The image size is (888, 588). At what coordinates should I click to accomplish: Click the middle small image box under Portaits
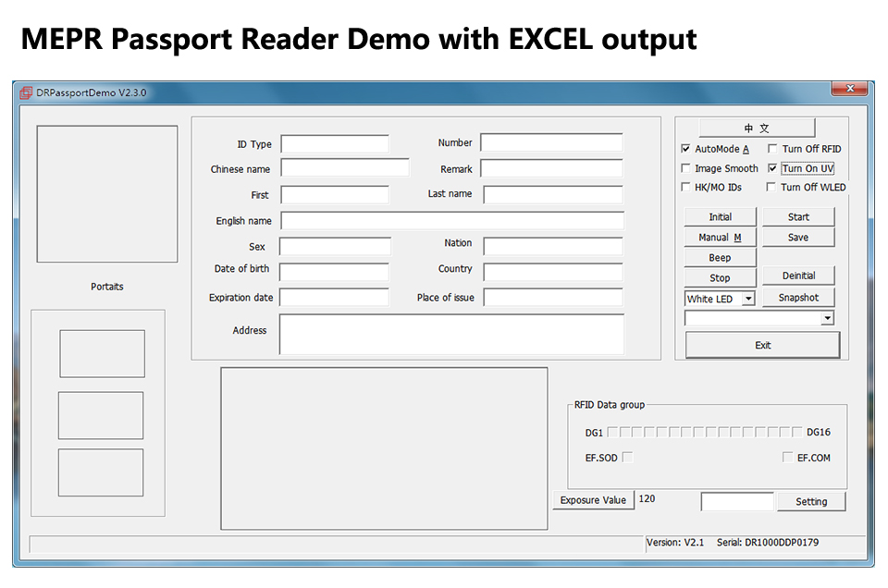(x=101, y=415)
